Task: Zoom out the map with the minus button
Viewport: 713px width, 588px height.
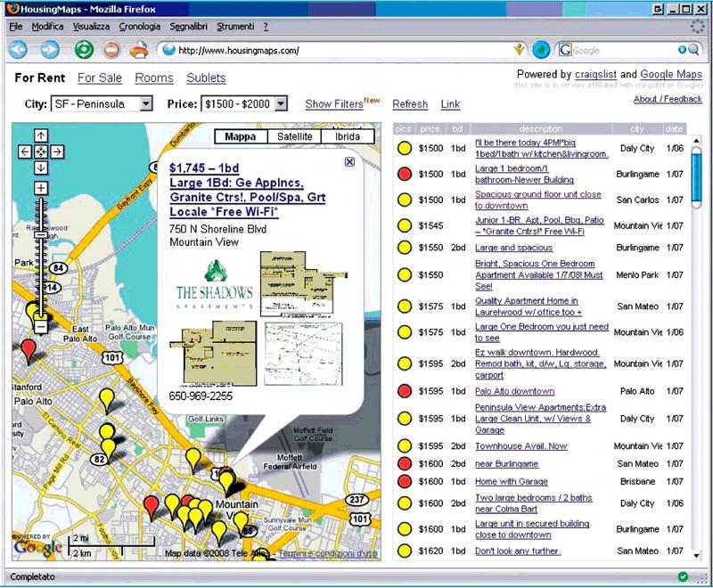Action: [x=41, y=328]
